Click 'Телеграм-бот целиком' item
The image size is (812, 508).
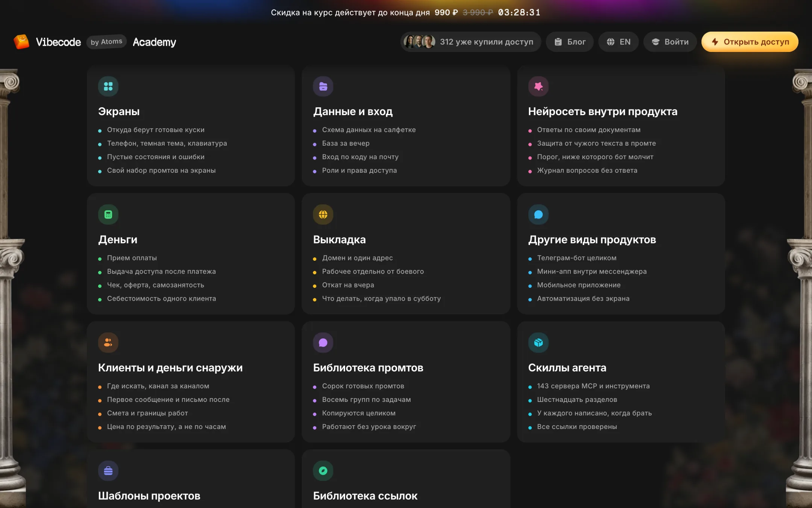coord(577,258)
